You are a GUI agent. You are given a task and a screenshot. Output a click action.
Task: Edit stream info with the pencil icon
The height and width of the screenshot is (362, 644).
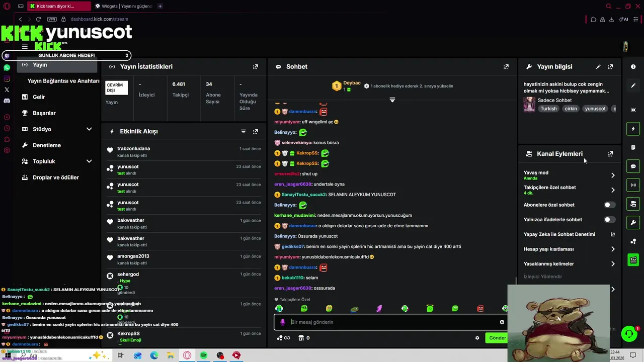(598, 66)
